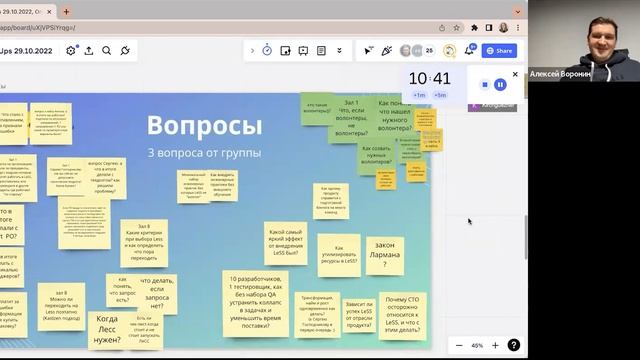
Task: Pause the running timer
Action: click(500, 84)
